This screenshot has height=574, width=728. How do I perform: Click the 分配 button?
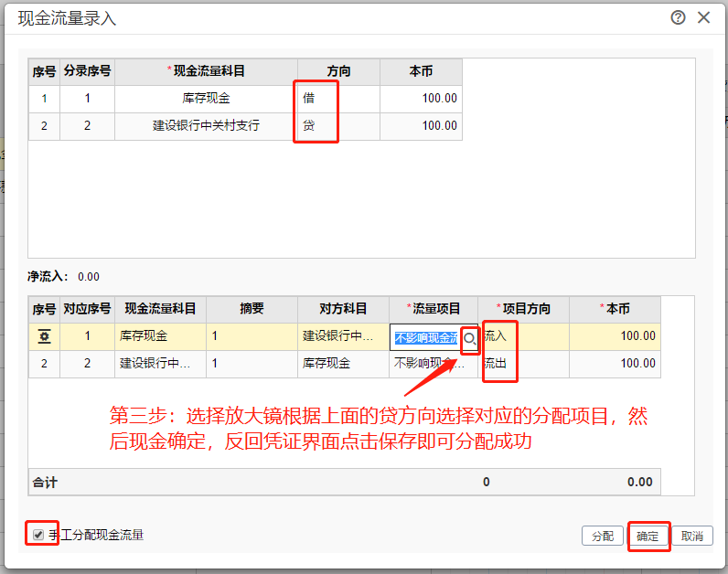(x=602, y=537)
